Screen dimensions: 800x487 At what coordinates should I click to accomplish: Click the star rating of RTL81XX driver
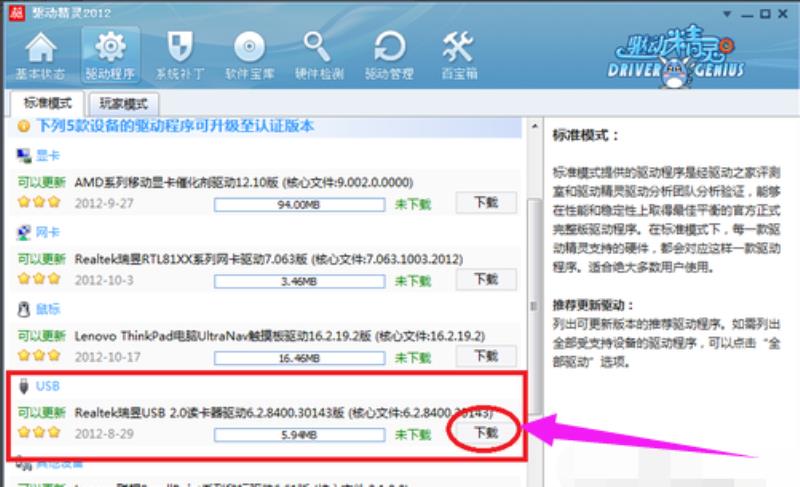39,279
